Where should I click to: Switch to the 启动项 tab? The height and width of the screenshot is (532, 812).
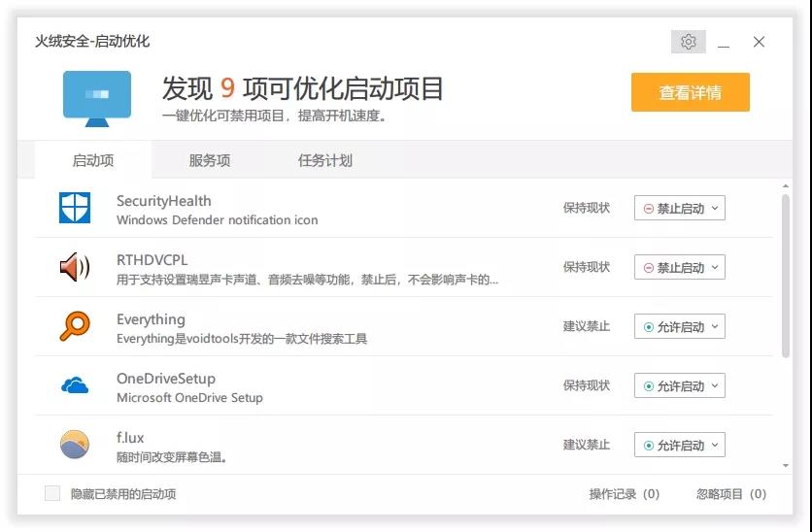tap(93, 160)
